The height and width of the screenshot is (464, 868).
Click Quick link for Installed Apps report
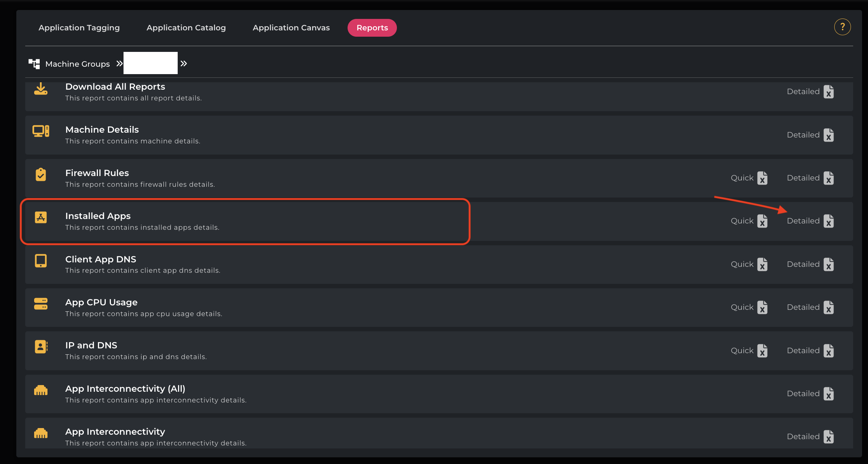[742, 221]
